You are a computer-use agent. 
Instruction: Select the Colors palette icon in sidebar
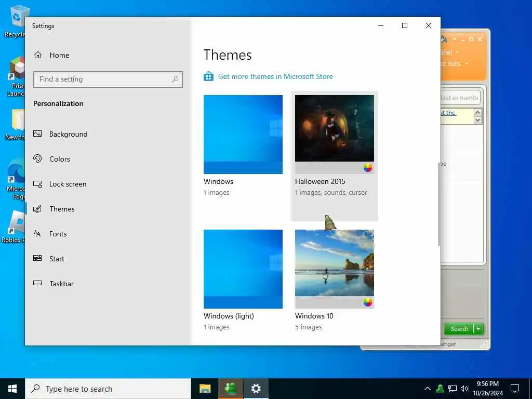click(x=37, y=159)
